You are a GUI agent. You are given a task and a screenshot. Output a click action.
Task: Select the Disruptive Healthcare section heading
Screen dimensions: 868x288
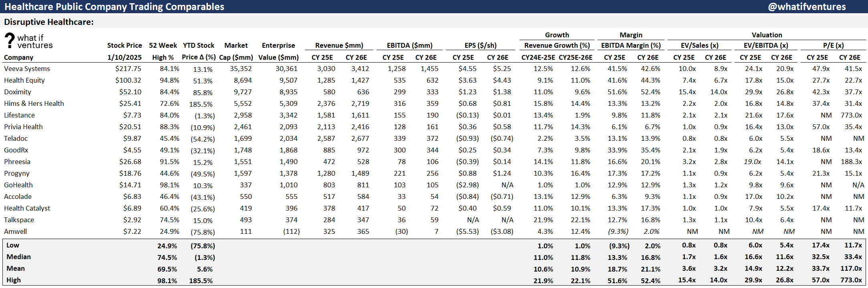tap(49, 22)
